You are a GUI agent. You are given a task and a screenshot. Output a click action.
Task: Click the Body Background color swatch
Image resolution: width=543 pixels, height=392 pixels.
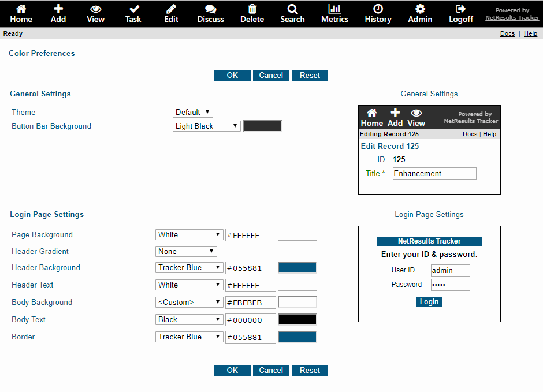click(x=297, y=302)
